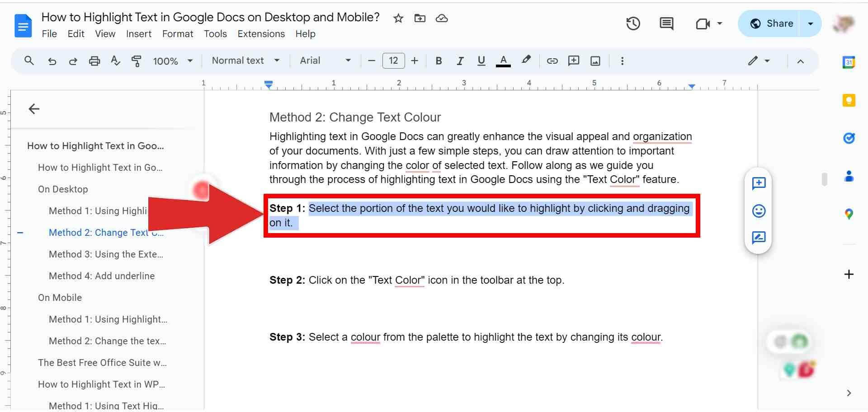
Task: Open version history
Action: pyautogui.click(x=633, y=23)
